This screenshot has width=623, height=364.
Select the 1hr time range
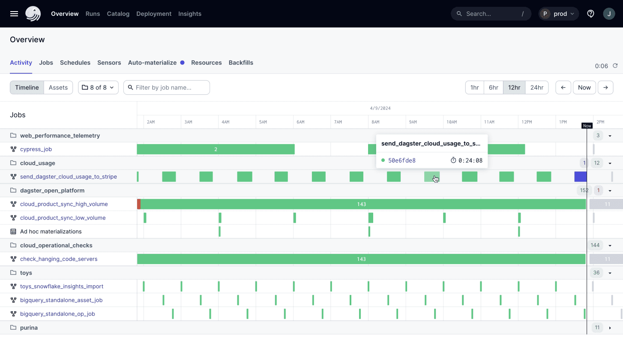474,87
